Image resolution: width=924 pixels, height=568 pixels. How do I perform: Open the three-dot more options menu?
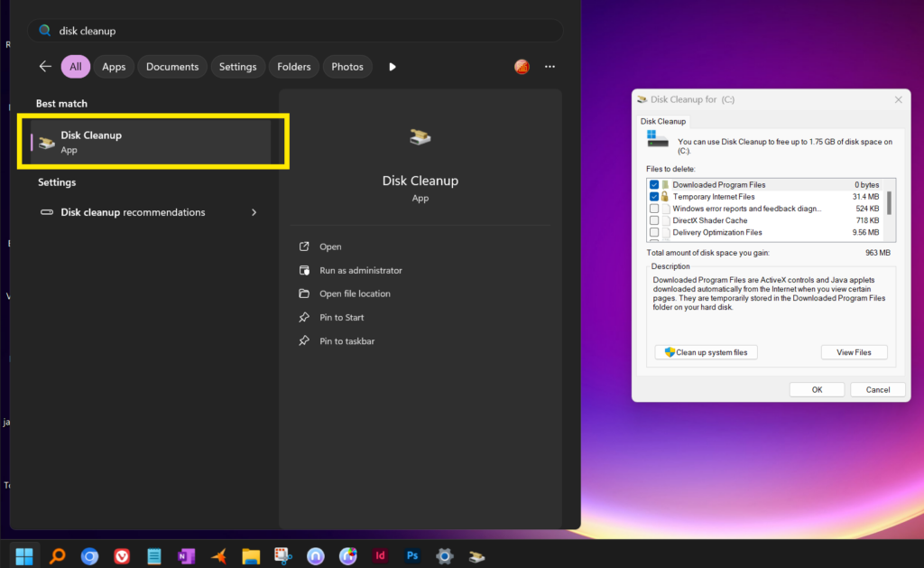tap(550, 67)
